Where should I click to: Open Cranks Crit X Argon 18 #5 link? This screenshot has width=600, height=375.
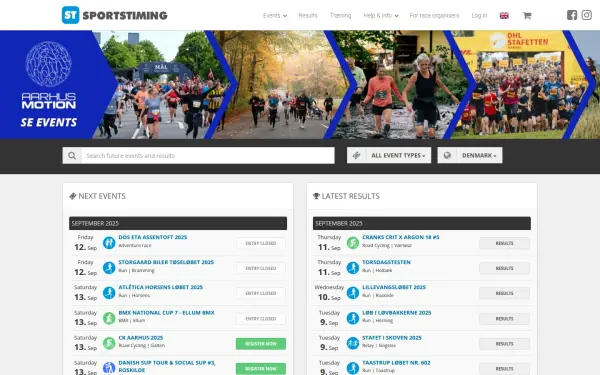tap(401, 237)
